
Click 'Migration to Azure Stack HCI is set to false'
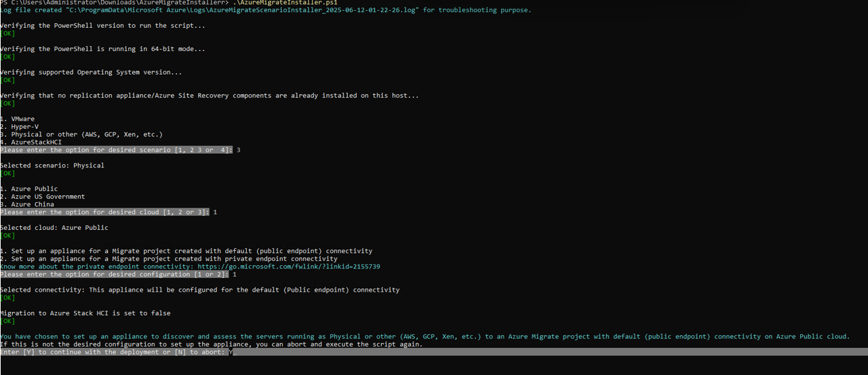tap(85, 313)
